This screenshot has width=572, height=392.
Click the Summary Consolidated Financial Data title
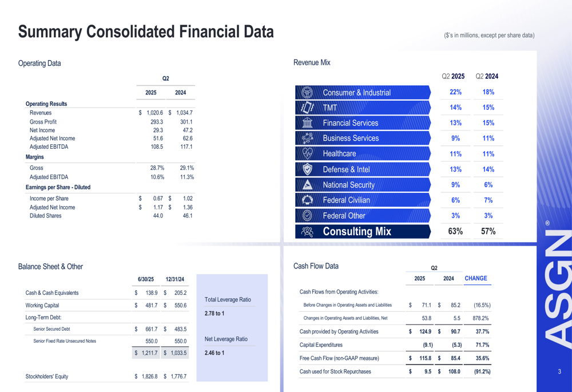[146, 32]
